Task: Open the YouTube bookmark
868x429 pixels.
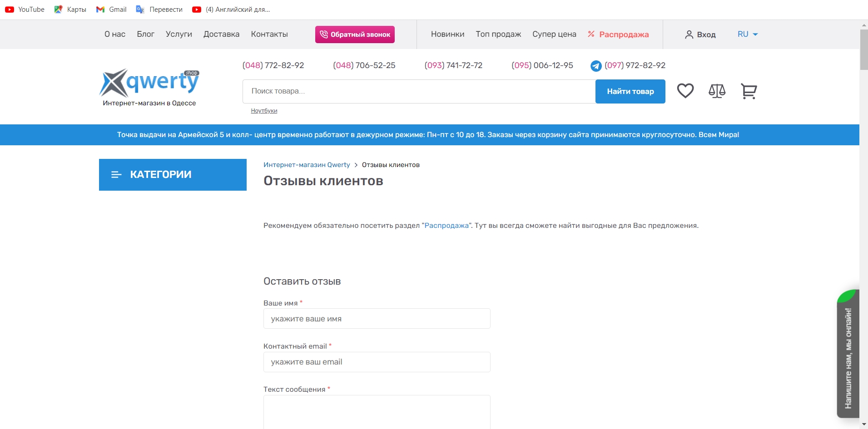Action: 25,10
